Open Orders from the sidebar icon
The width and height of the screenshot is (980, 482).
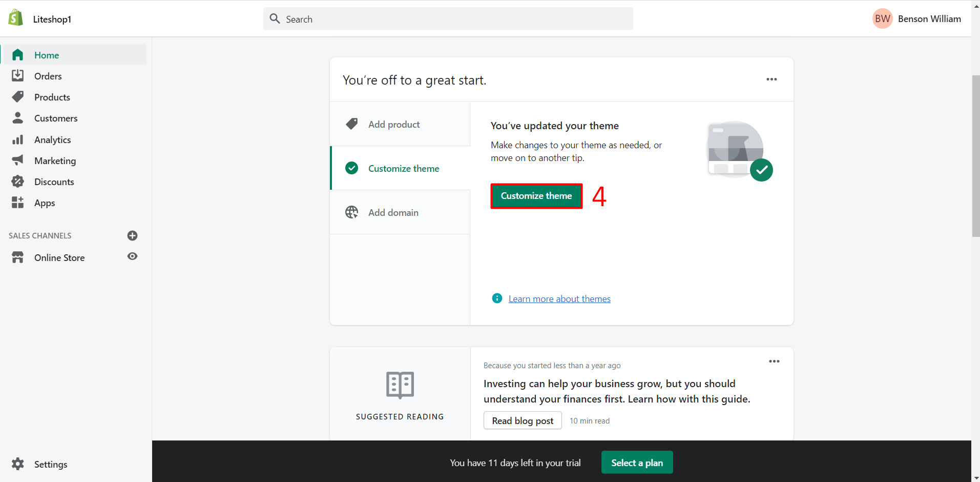tap(18, 76)
